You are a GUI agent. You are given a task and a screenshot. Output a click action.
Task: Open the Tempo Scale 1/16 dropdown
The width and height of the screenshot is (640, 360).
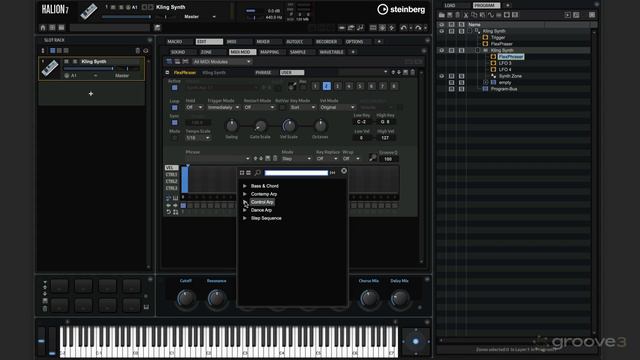pyautogui.click(x=198, y=138)
